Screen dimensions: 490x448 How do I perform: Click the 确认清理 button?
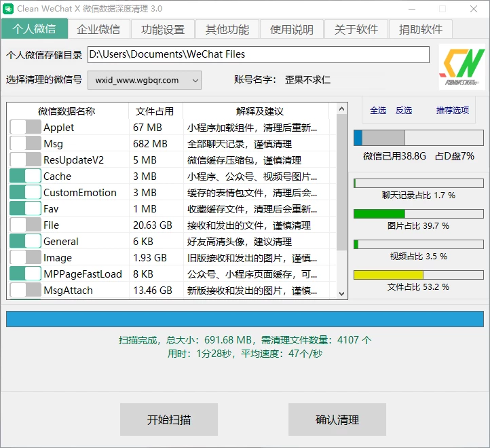[337, 419]
